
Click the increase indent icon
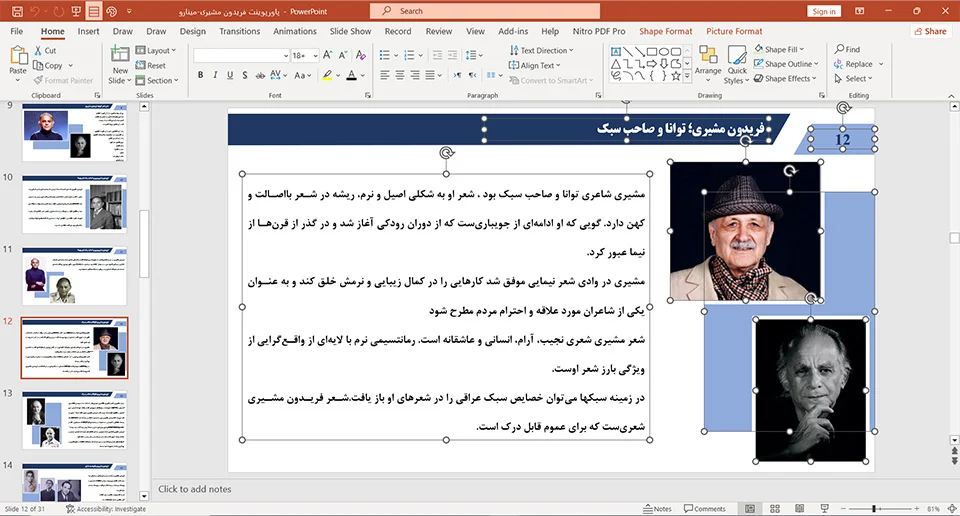tap(452, 55)
